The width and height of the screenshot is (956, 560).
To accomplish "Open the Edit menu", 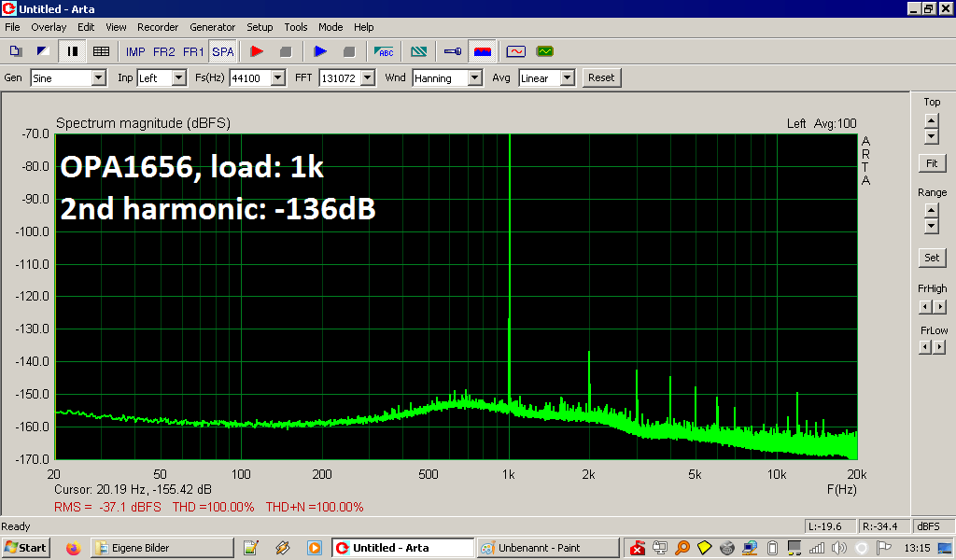I will point(86,27).
